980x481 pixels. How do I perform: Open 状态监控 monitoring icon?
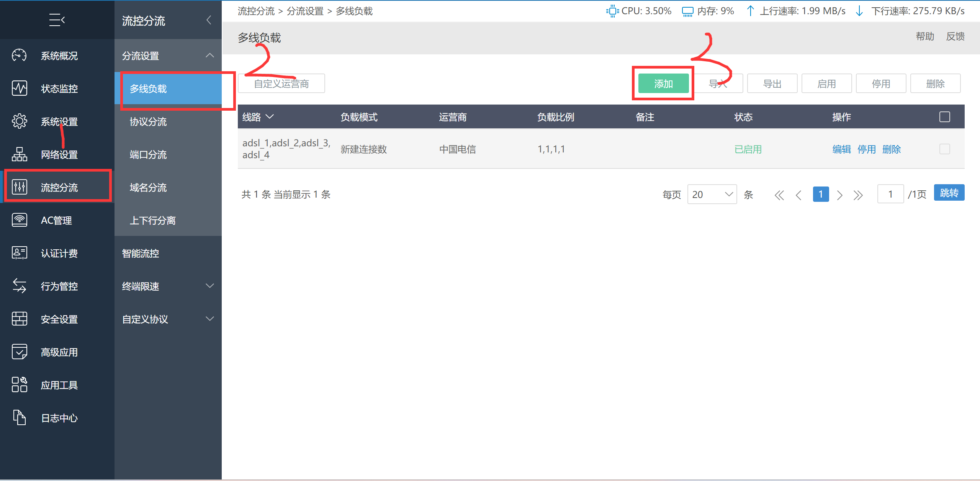point(19,88)
